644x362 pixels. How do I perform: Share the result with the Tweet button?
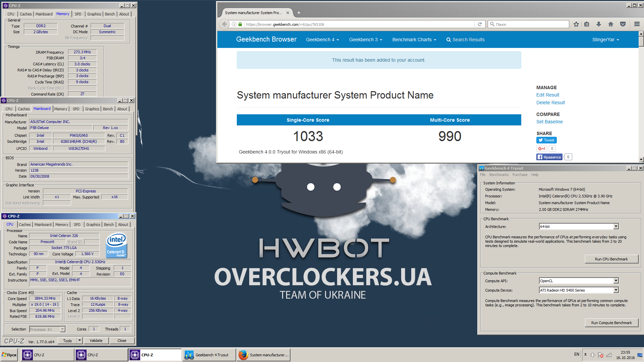[546, 140]
